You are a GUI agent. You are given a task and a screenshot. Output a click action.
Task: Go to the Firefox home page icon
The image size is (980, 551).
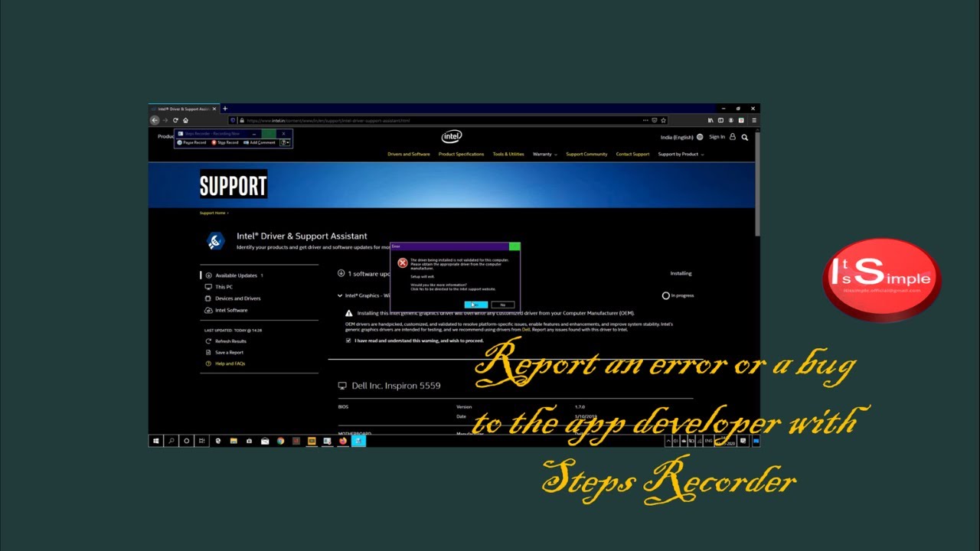(185, 120)
